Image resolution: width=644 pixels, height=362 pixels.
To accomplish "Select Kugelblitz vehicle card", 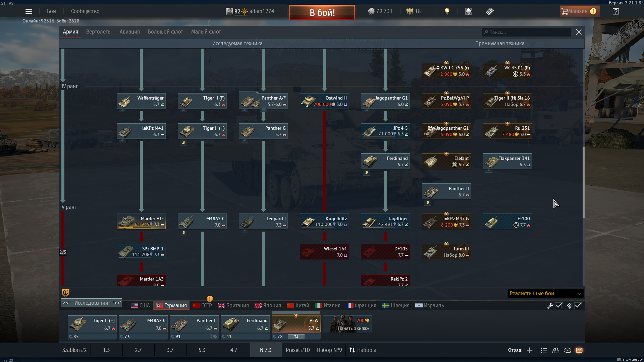I will point(324,222).
